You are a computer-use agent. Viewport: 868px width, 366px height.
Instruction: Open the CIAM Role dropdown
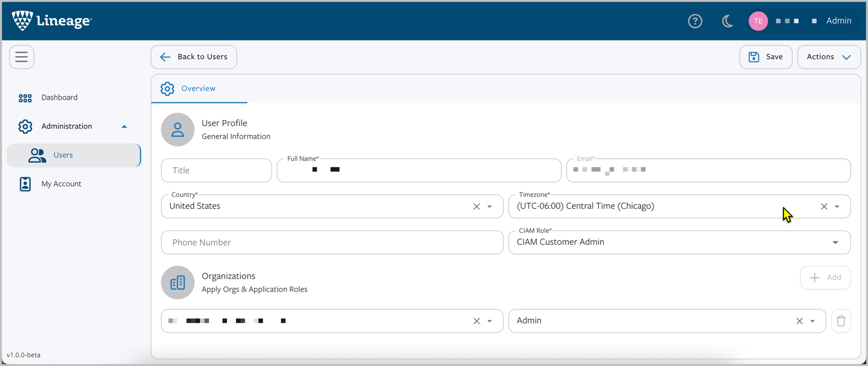point(679,243)
